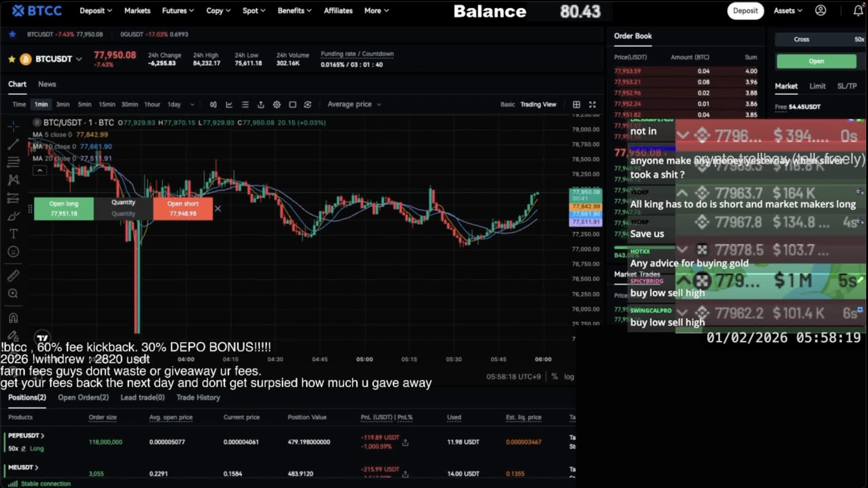Select the brush drawing tool
This screenshot has height=488, width=868.
[x=13, y=216]
